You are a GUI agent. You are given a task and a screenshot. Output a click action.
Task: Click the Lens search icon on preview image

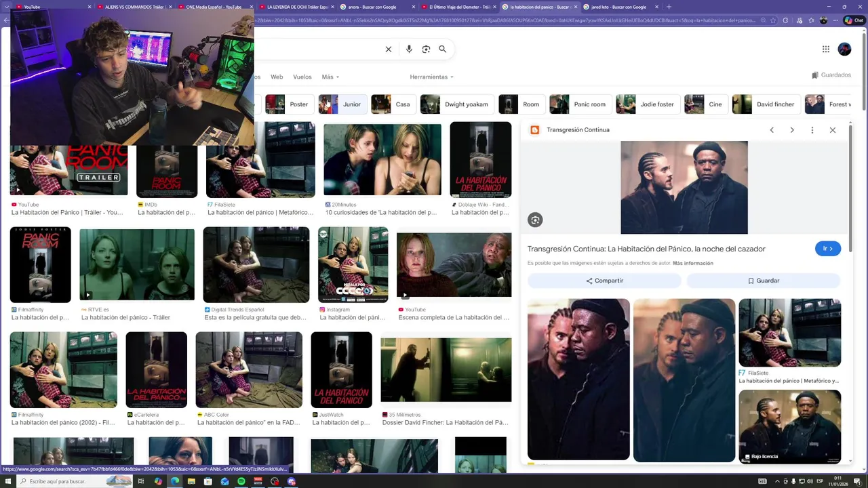(535, 220)
